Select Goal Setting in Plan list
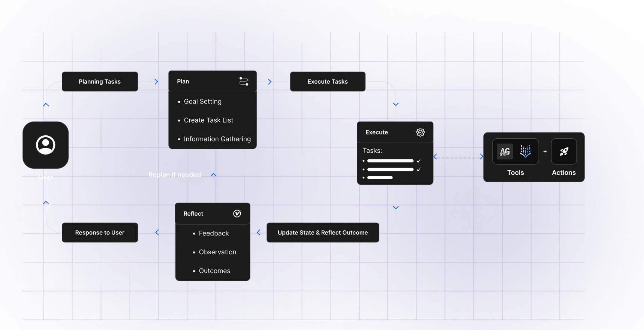Image resolution: width=644 pixels, height=330 pixels. click(202, 102)
